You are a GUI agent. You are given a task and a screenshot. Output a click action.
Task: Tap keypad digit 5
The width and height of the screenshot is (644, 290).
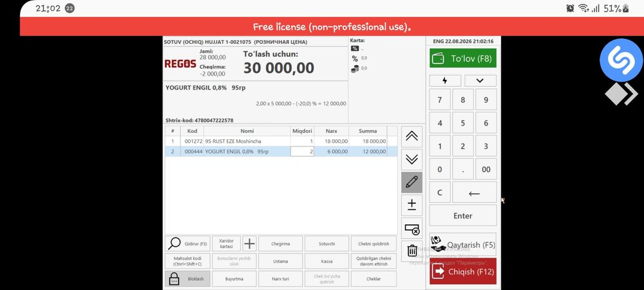(x=463, y=123)
